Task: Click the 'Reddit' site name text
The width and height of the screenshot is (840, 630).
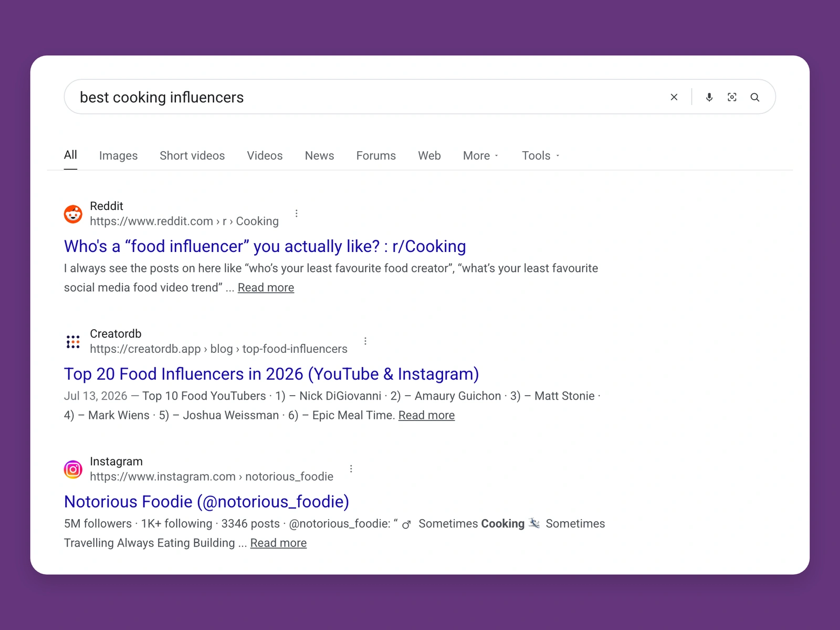Action: pos(107,206)
